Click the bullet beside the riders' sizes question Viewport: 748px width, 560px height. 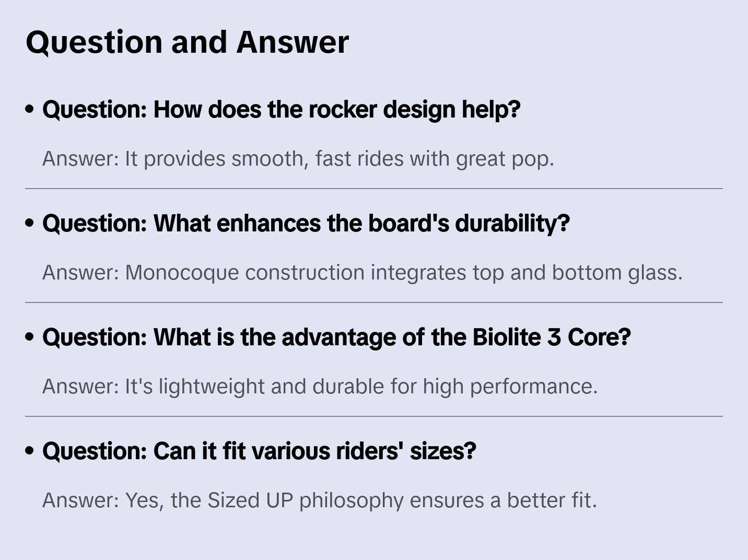pos(30,451)
